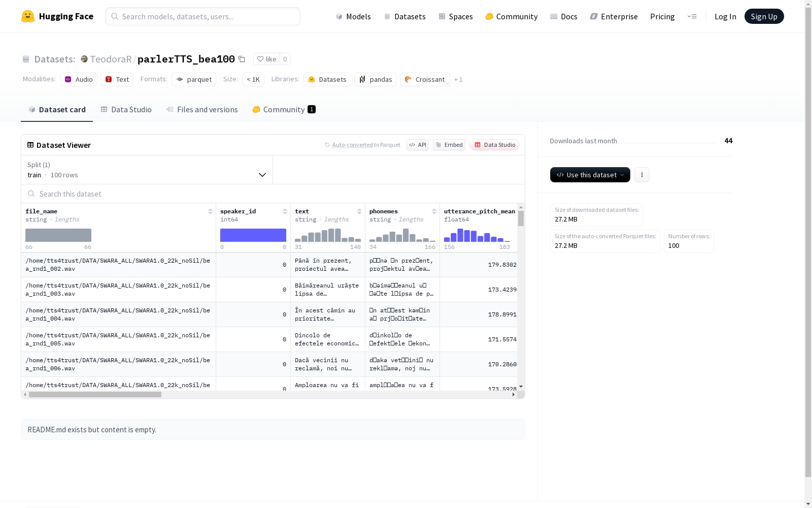Open the more options kebab menu icon
812x508 pixels.
point(642,175)
